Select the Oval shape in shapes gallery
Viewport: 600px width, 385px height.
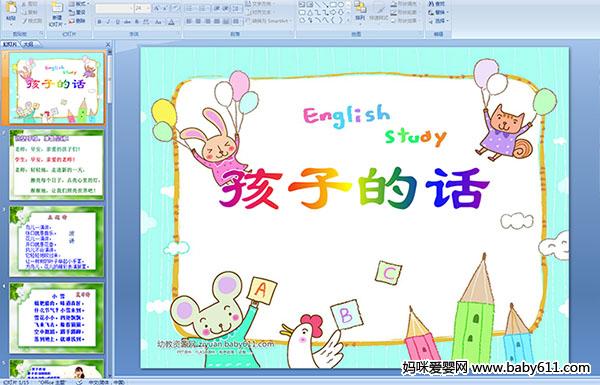pos(340,5)
